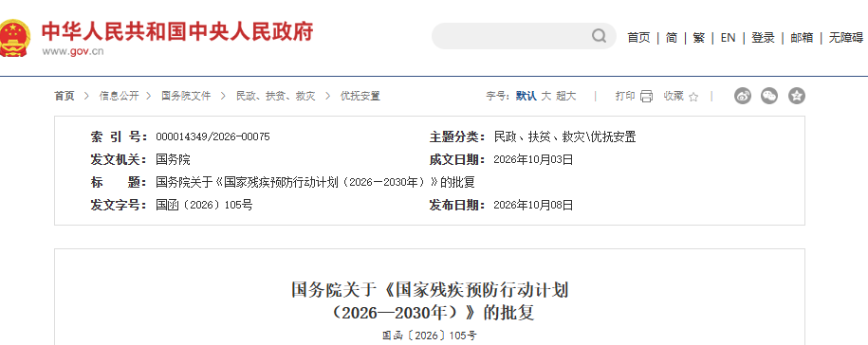Click the printer icon
This screenshot has height=345, width=868.
point(646,97)
